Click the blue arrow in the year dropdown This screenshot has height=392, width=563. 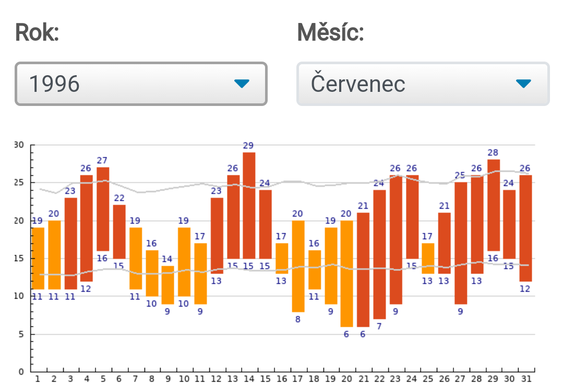(x=242, y=84)
